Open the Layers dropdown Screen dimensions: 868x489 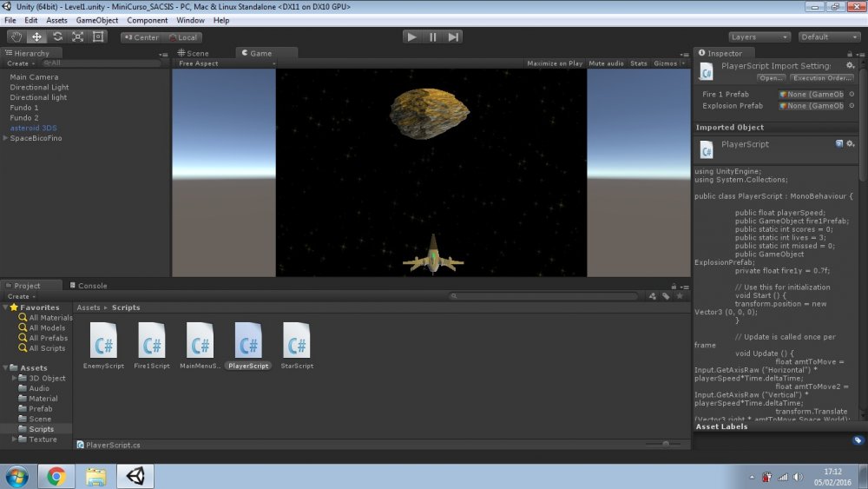click(759, 37)
